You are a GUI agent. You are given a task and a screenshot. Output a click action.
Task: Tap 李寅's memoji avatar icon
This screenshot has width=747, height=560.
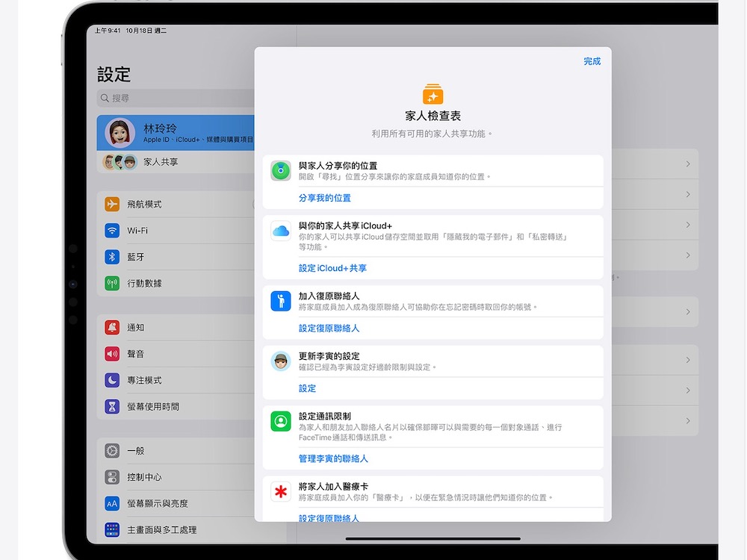pyautogui.click(x=281, y=361)
